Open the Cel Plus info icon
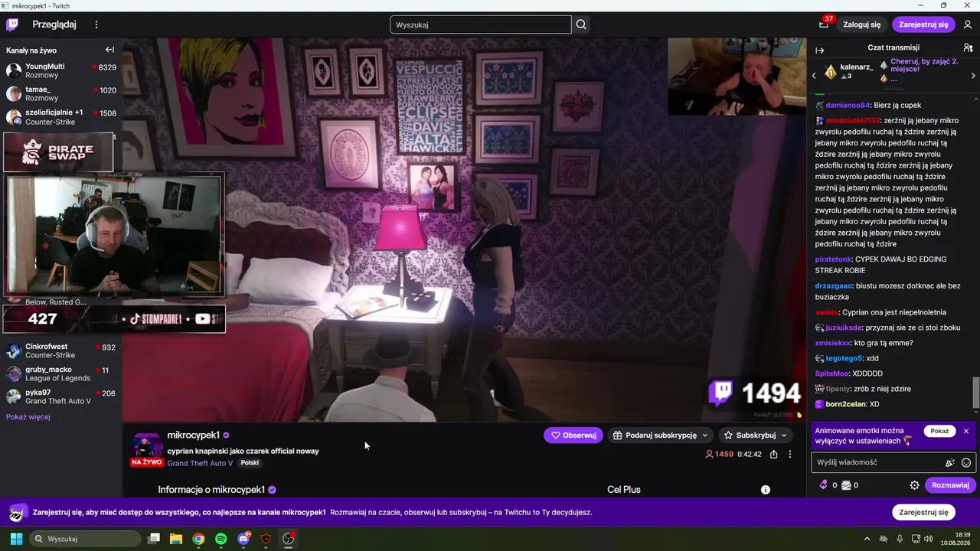The height and width of the screenshot is (551, 980). pos(765,490)
